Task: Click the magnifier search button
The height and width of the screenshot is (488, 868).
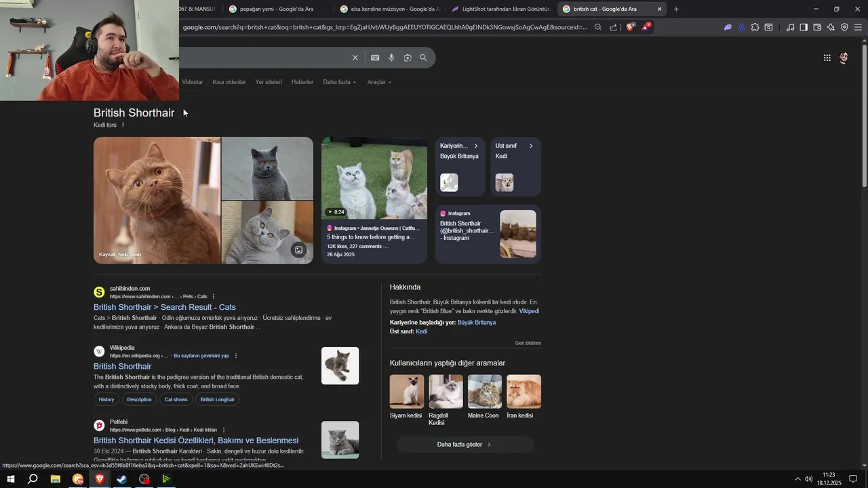Action: (x=423, y=58)
